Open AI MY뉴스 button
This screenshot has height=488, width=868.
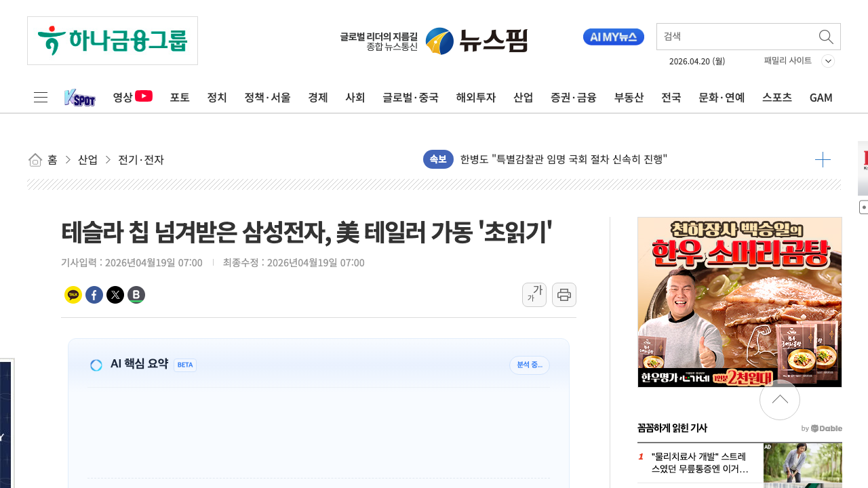click(x=614, y=37)
